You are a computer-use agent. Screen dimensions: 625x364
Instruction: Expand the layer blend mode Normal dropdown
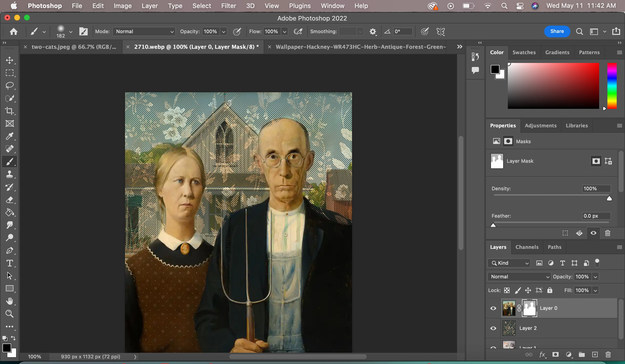click(x=519, y=276)
